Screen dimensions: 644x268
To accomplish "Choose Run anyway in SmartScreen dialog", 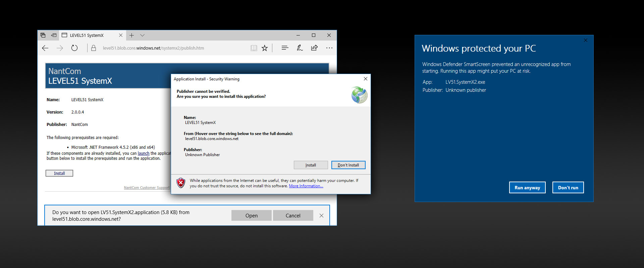I will (527, 188).
